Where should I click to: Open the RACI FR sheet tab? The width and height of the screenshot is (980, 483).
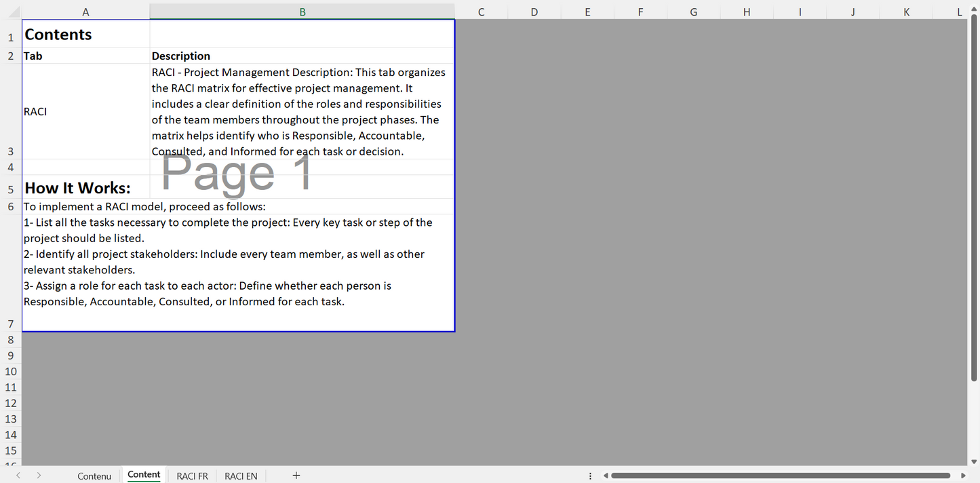pyautogui.click(x=192, y=476)
